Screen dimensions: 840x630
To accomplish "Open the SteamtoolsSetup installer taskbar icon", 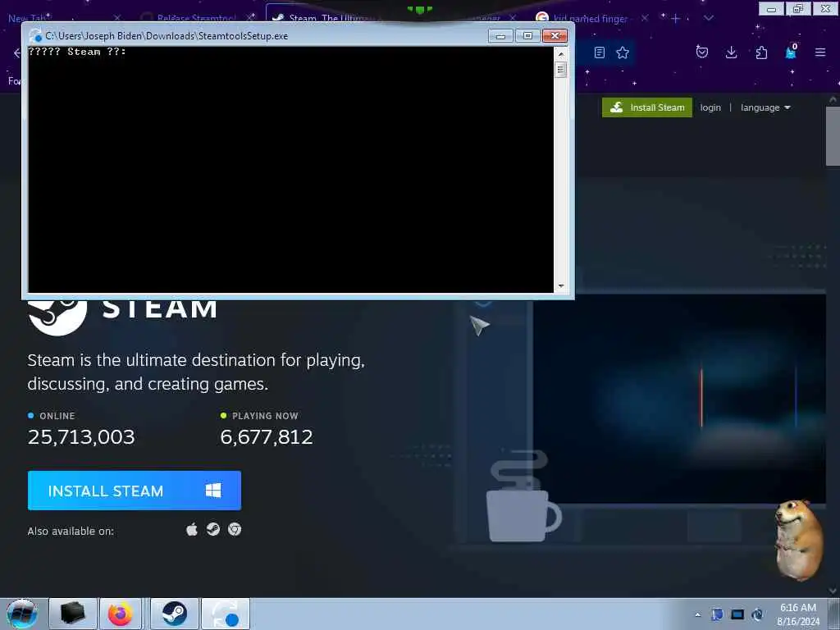I will [x=226, y=614].
